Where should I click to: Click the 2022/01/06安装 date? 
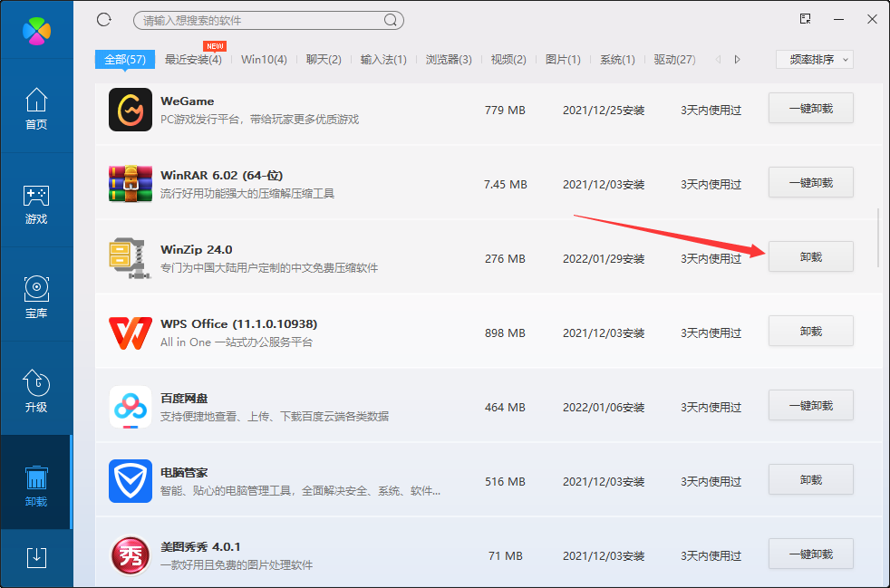click(x=604, y=408)
